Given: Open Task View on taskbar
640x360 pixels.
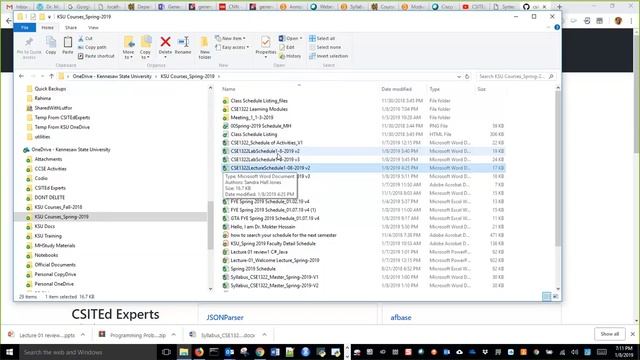Looking at the screenshot, I should pos(166,352).
